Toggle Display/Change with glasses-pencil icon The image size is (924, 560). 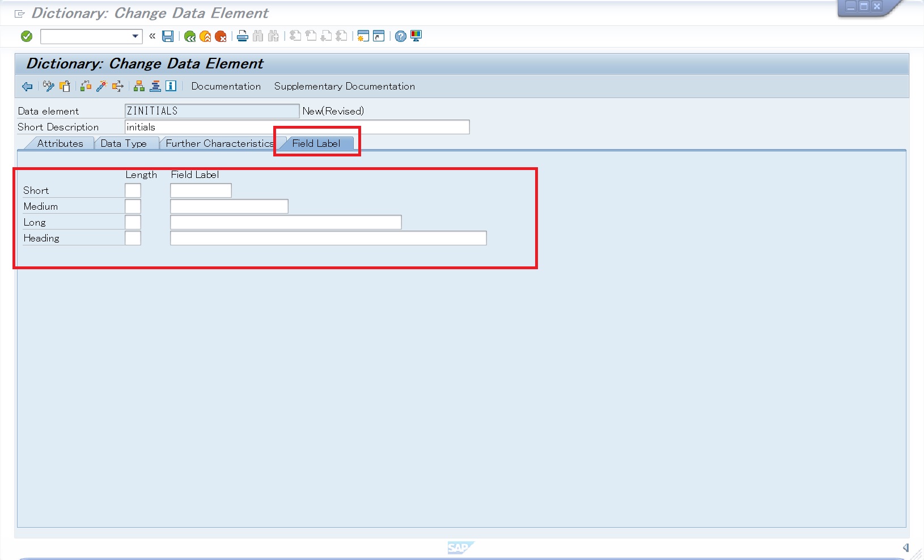[x=48, y=86]
